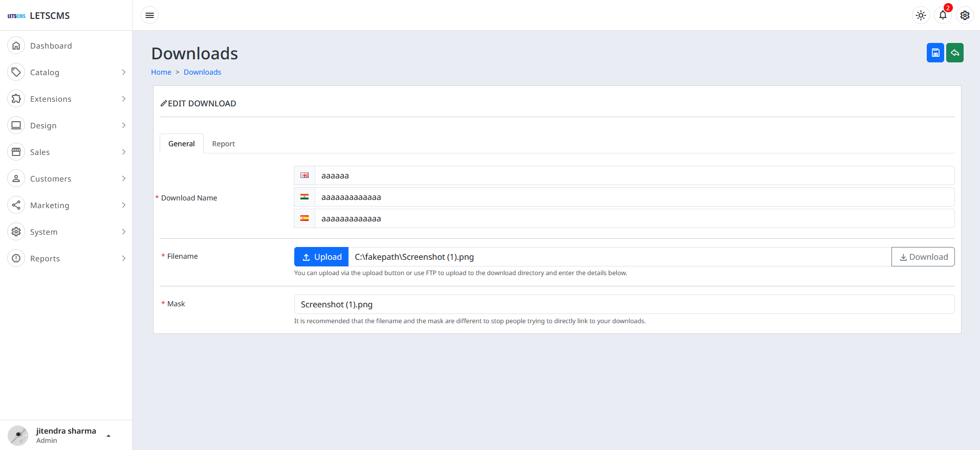Toggle light/dark theme sun icon
This screenshot has height=450, width=980.
[921, 15]
